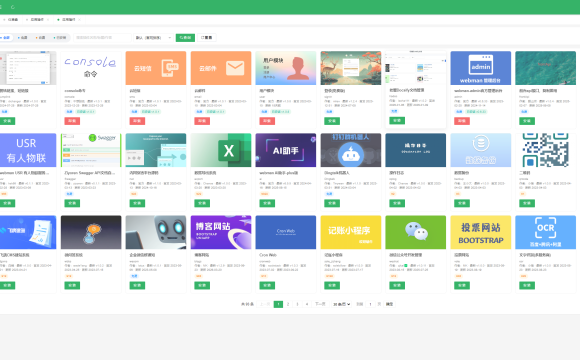Open the teal sea texture card thumbnail
This screenshot has height=360, width=580.
[546, 68]
